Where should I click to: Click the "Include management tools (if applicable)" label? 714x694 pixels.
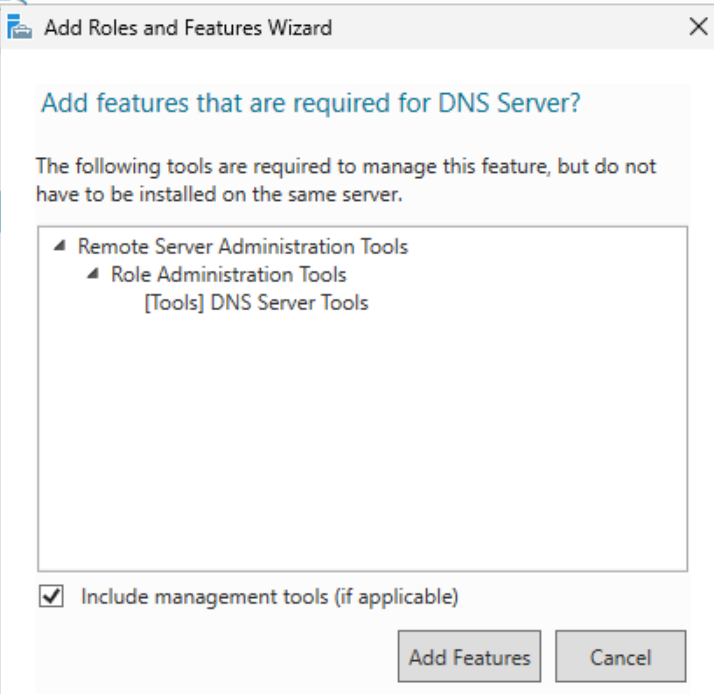270,597
